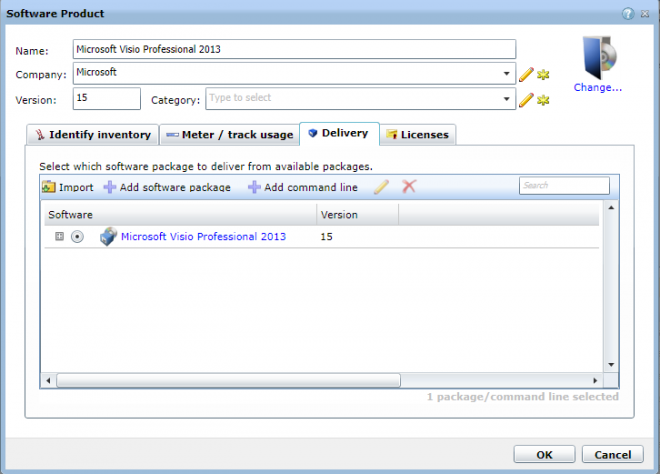
Task: Click the software box product image
Action: click(x=599, y=58)
